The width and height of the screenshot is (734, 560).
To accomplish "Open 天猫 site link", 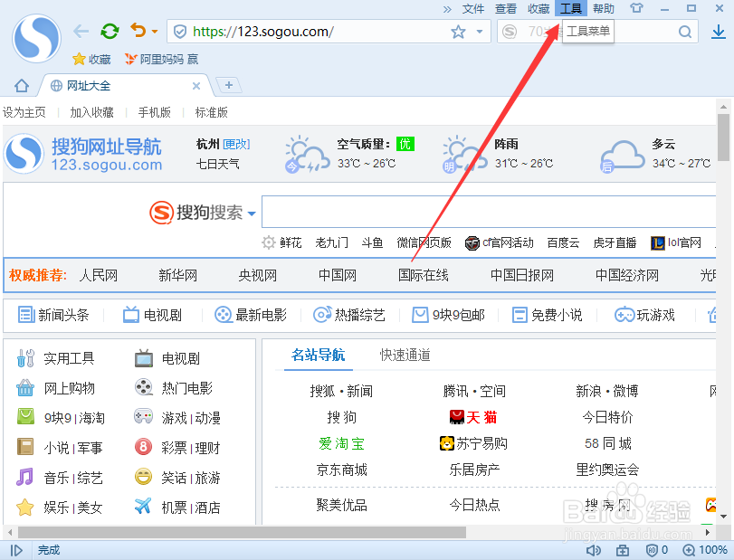I will [x=473, y=417].
